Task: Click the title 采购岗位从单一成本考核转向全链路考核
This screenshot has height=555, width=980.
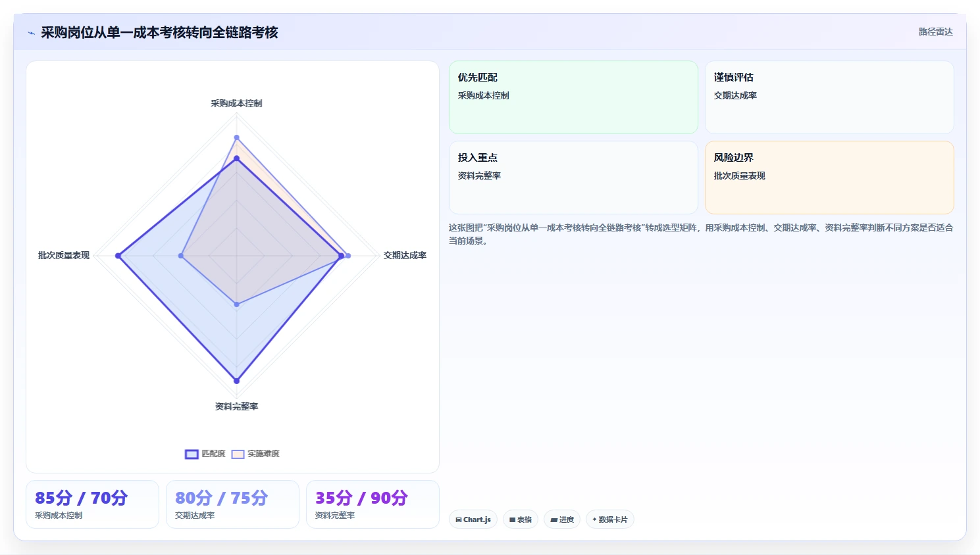Action: pyautogui.click(x=159, y=32)
